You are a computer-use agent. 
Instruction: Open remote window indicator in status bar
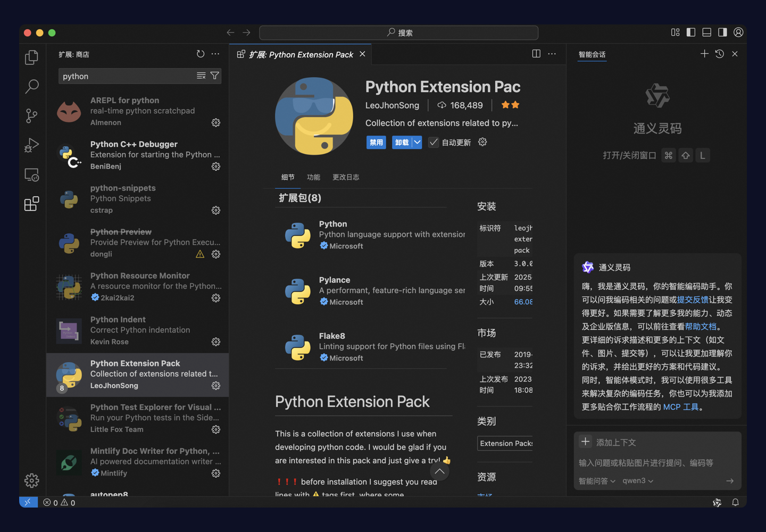(x=28, y=502)
